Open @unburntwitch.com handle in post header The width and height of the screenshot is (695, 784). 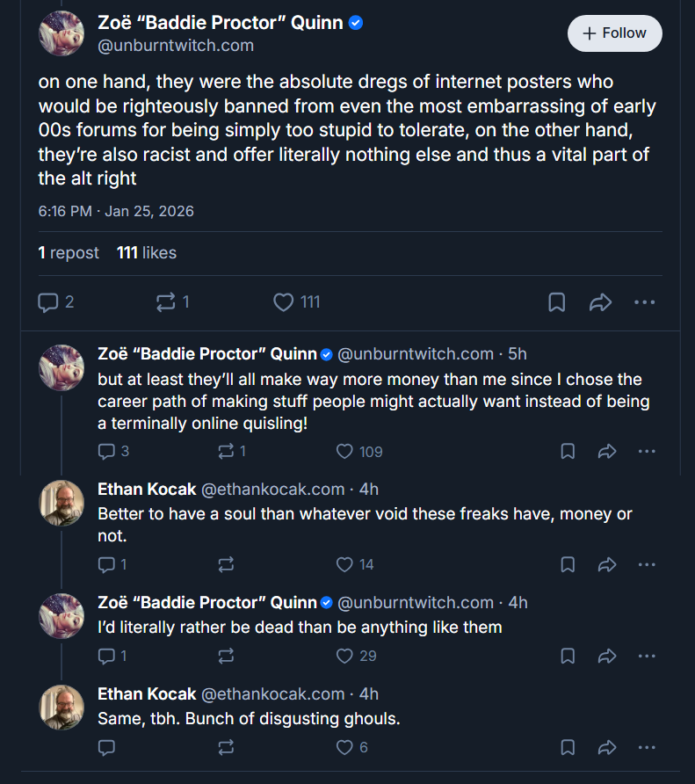176,46
